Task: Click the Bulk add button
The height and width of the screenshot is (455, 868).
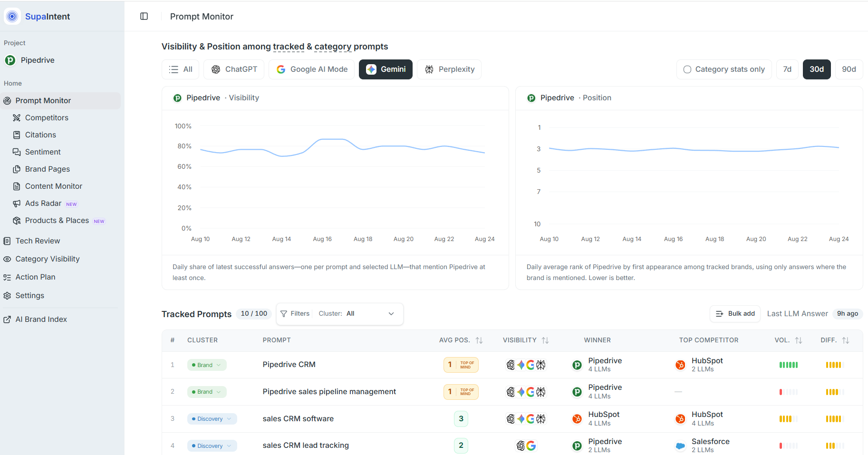Action: click(735, 314)
